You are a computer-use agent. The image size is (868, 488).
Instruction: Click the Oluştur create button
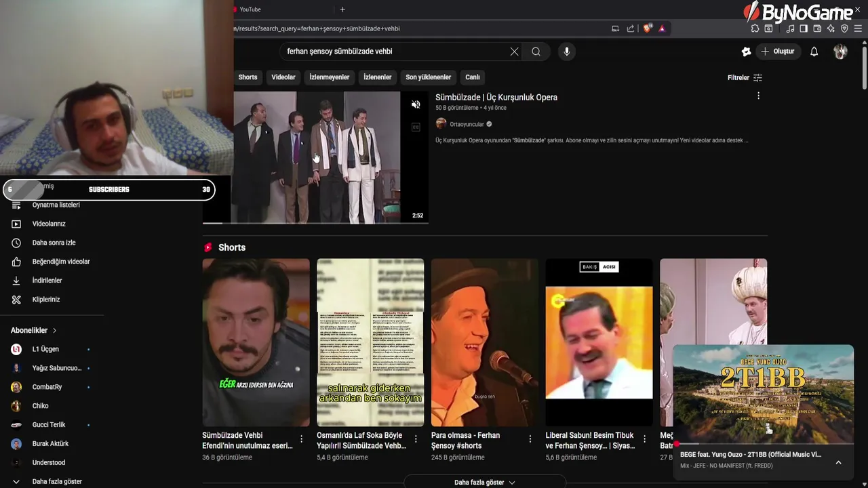(778, 52)
